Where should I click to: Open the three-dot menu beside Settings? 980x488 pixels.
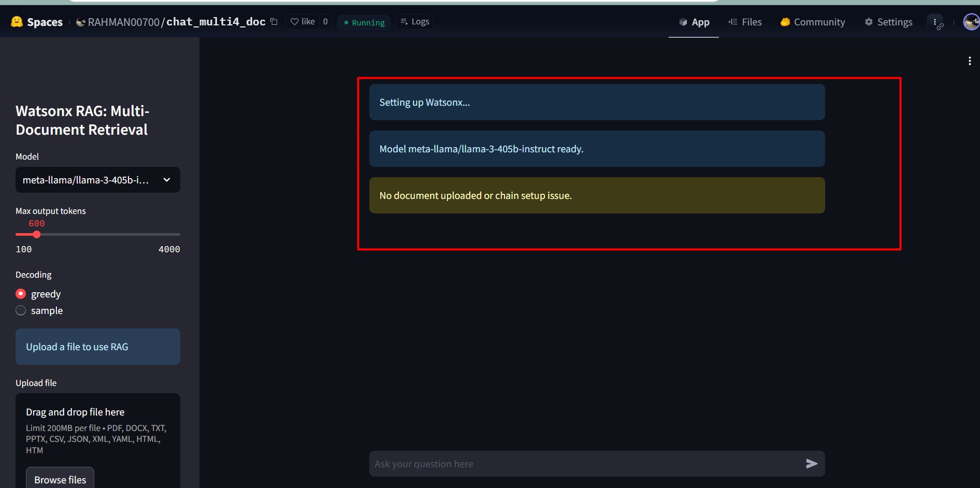935,22
